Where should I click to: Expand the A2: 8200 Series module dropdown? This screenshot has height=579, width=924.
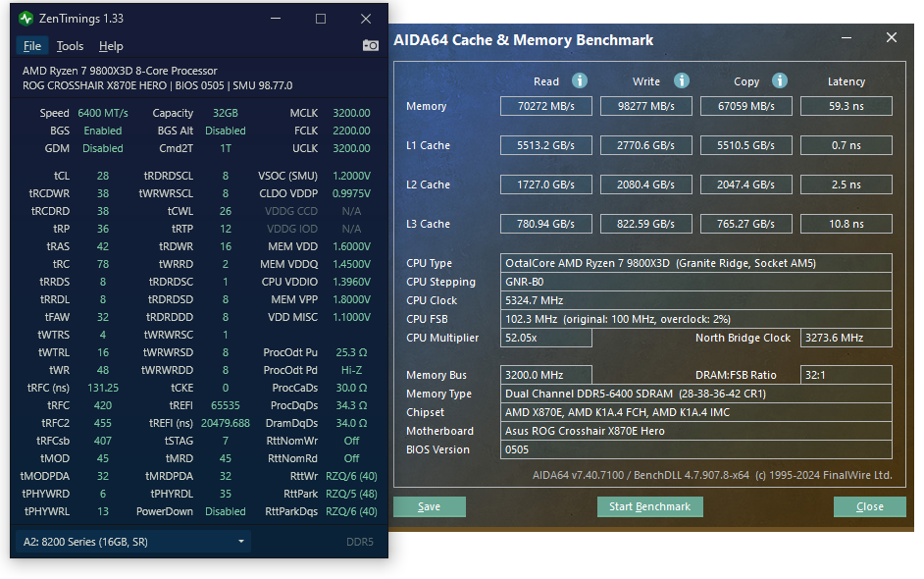(133, 542)
